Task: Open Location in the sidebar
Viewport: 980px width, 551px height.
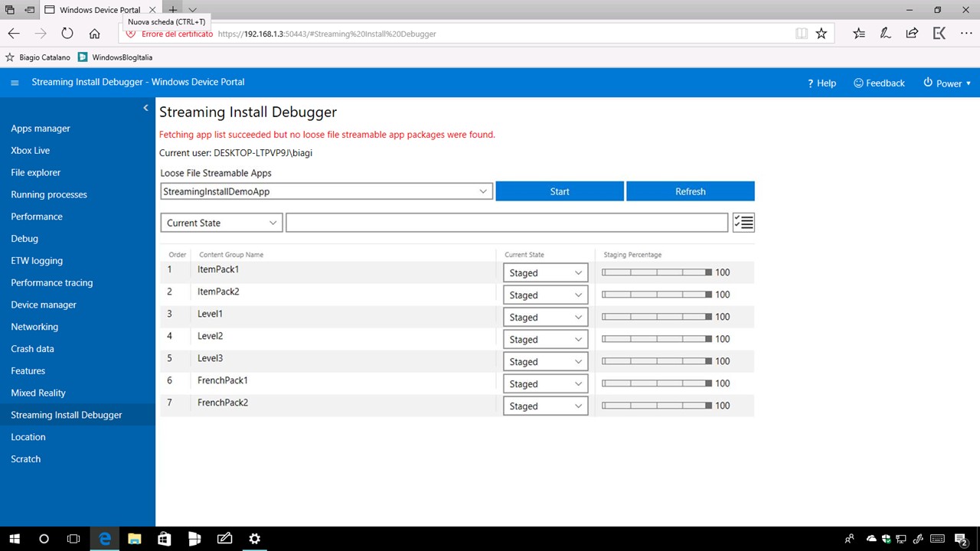Action: [28, 437]
